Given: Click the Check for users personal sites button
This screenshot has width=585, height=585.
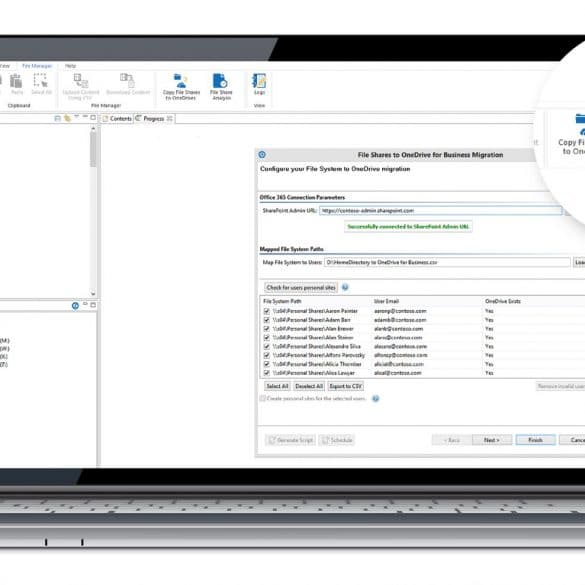Looking at the screenshot, I should coord(301,288).
